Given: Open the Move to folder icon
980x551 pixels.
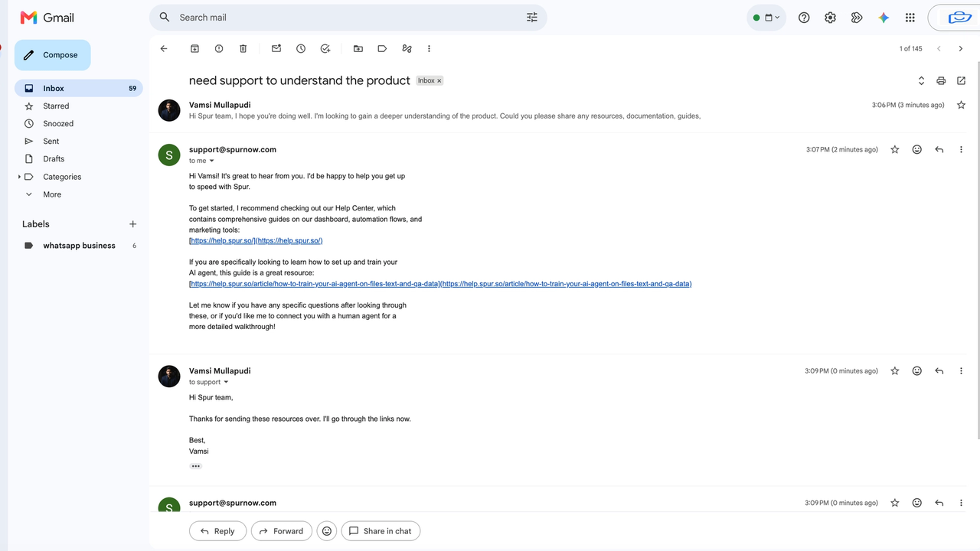Looking at the screenshot, I should coord(358,48).
